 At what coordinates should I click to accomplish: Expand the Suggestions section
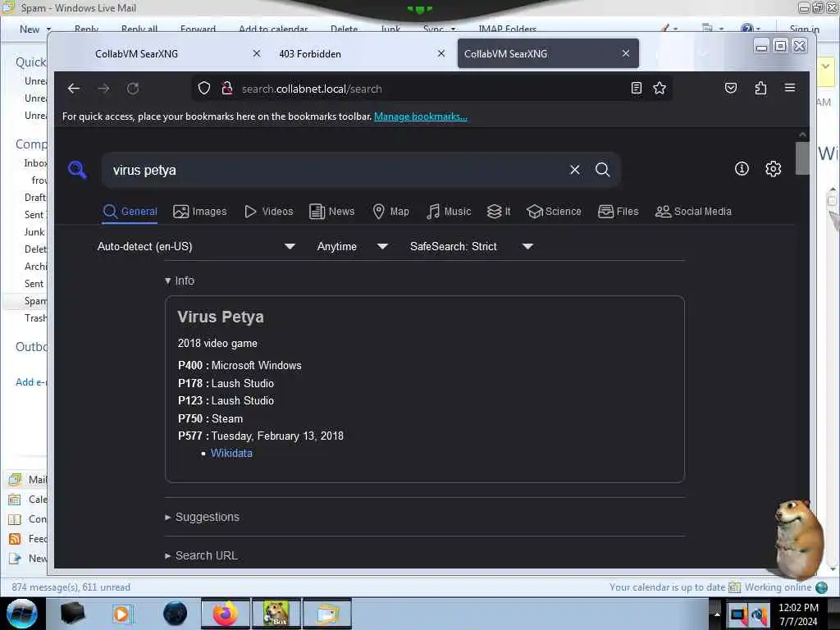click(202, 517)
